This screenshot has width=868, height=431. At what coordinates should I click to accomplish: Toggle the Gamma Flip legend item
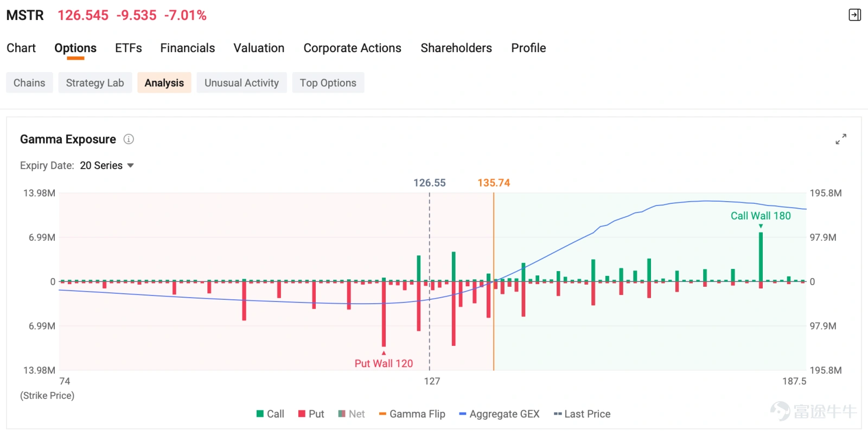(412, 414)
